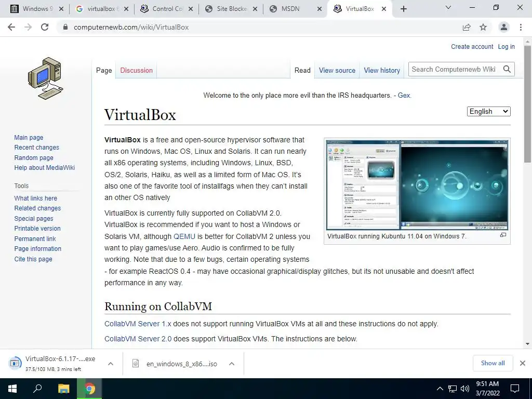Click the Chrome taskbar icon
The width and height of the screenshot is (532, 399).
(89, 389)
